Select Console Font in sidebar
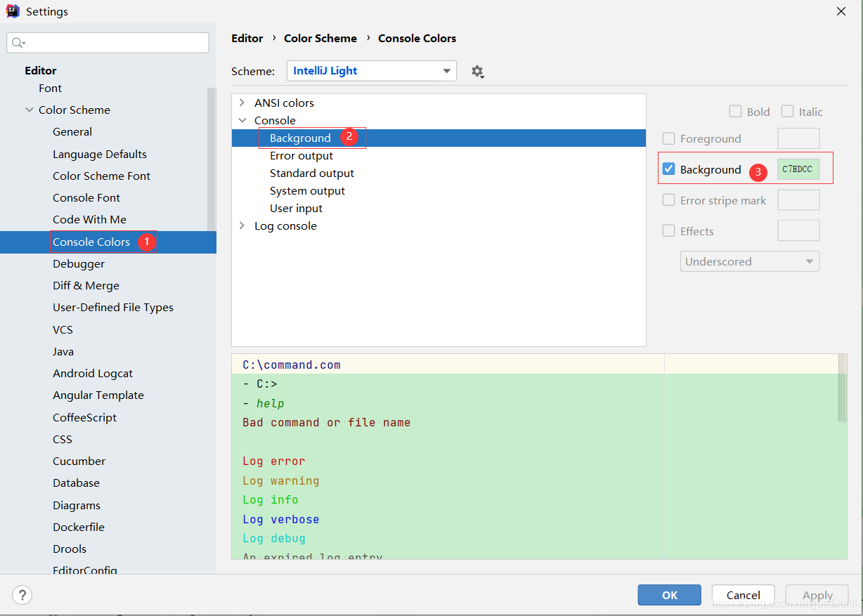 pos(86,197)
